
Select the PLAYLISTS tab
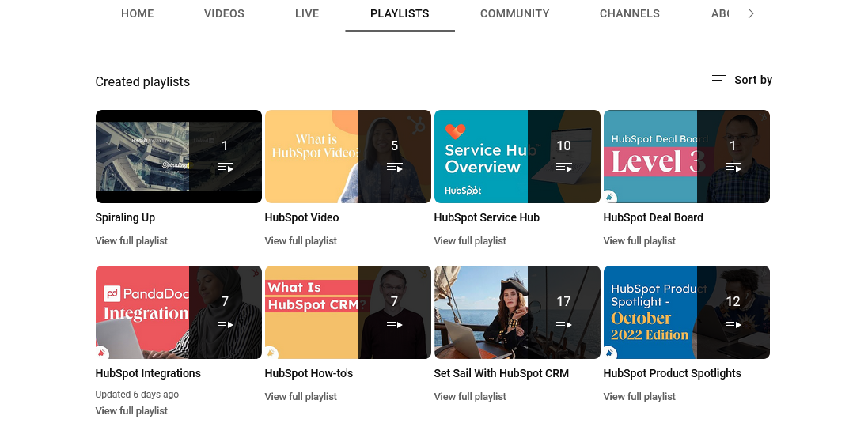(x=400, y=13)
